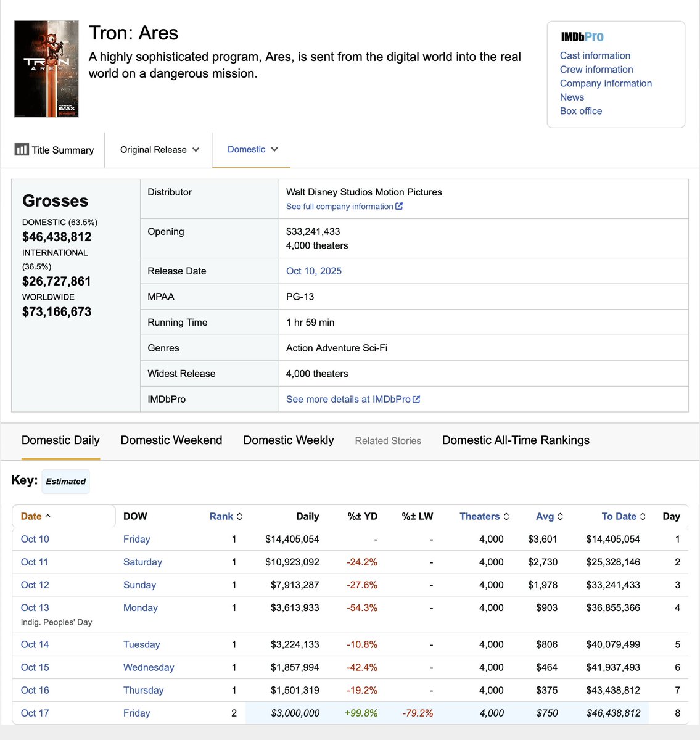Click See full company information link
The image size is (700, 740).
point(344,207)
